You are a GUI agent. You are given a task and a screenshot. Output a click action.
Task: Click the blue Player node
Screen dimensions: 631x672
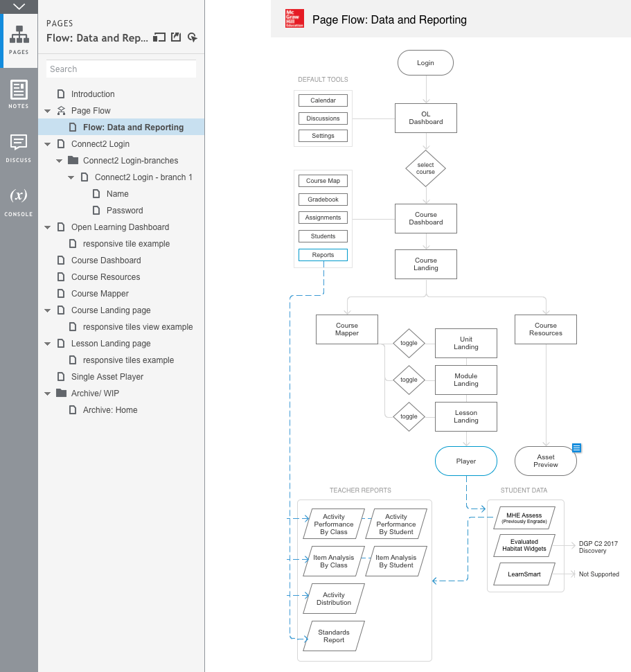pos(466,461)
